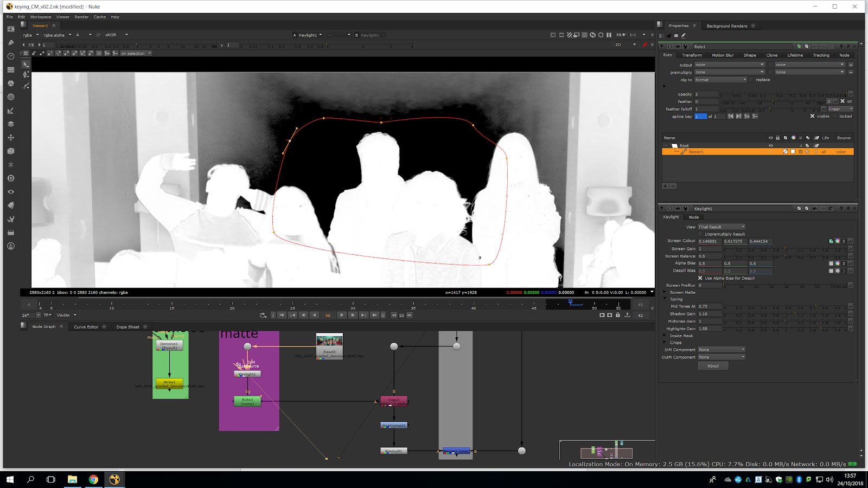Toggle Use Alpha Bias for Despill

pyautogui.click(x=700, y=278)
